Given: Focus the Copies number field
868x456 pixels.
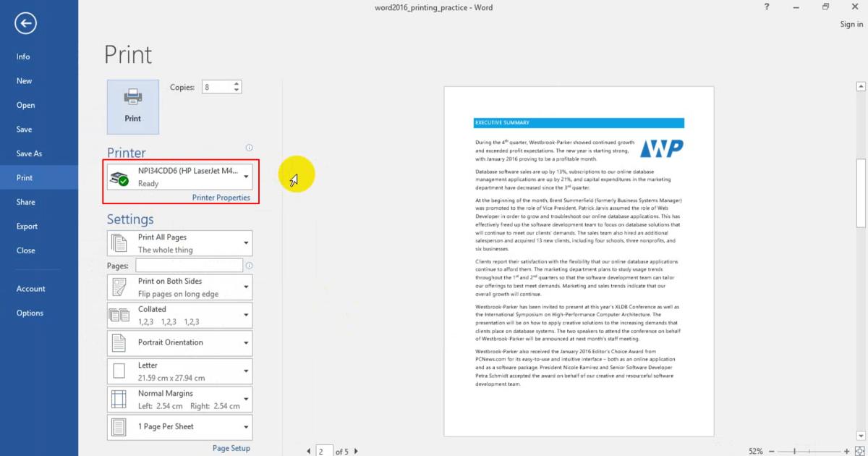Looking at the screenshot, I should tap(216, 87).
